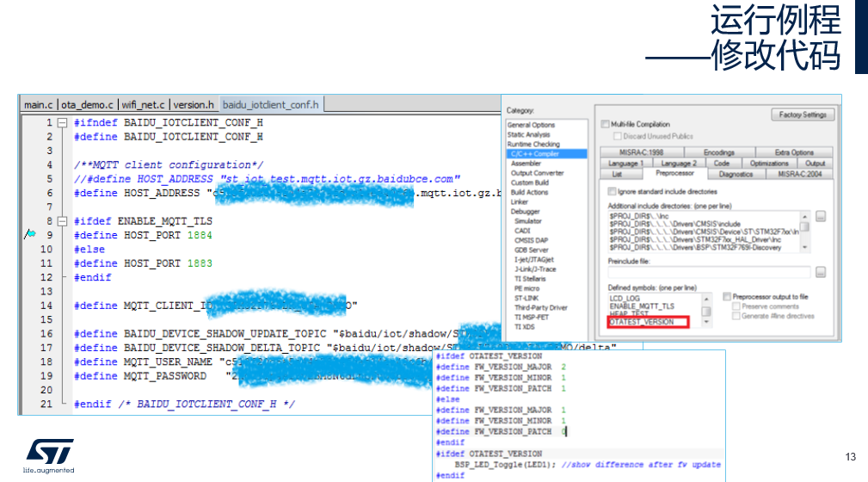Toggle Generate #line directives checkbox

click(736, 316)
